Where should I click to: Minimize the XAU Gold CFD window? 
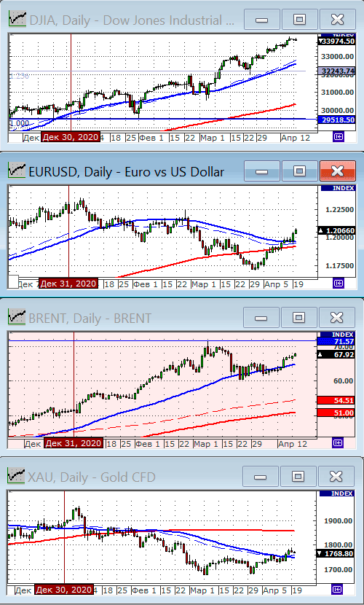(x=260, y=476)
